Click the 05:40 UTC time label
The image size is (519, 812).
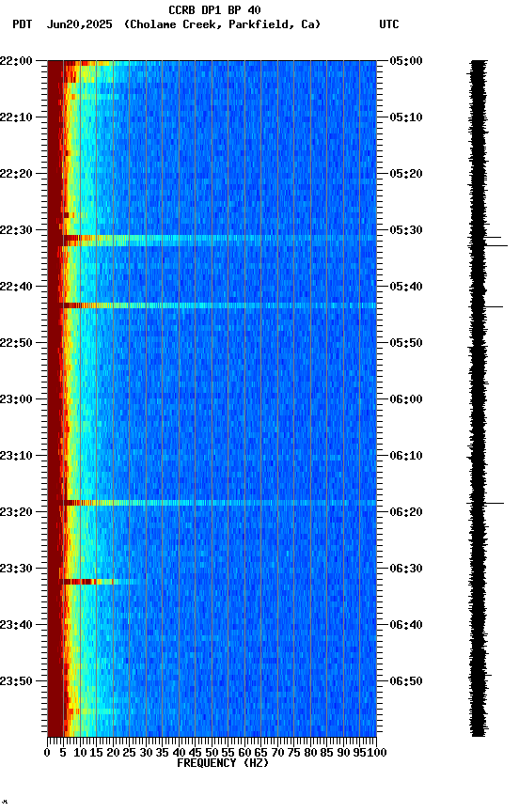pyautogui.click(x=406, y=287)
